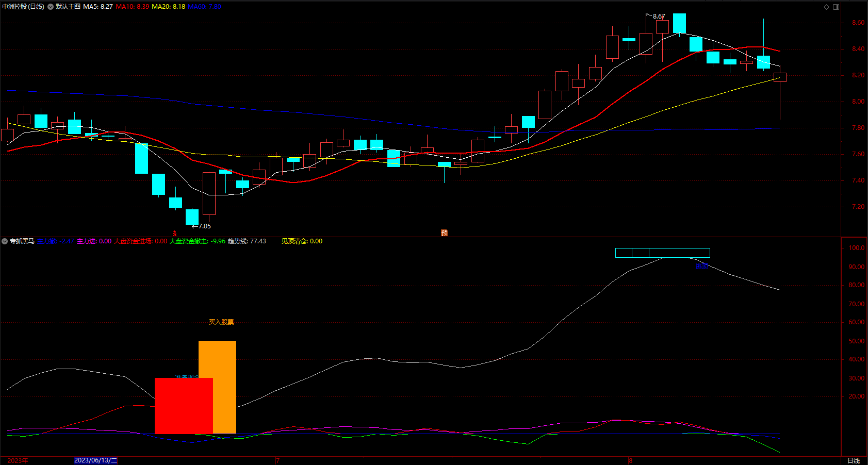Click the 专抓黑马 indicator name

pyautogui.click(x=22, y=241)
